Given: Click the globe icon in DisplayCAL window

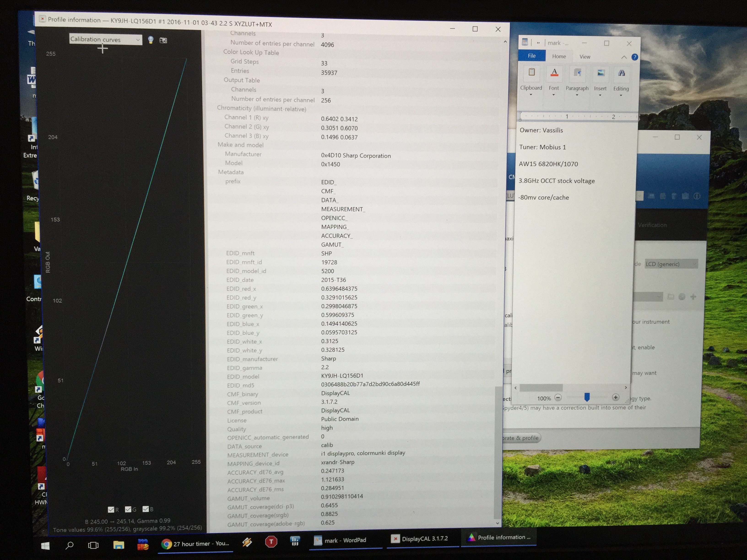Looking at the screenshot, I should 682,297.
